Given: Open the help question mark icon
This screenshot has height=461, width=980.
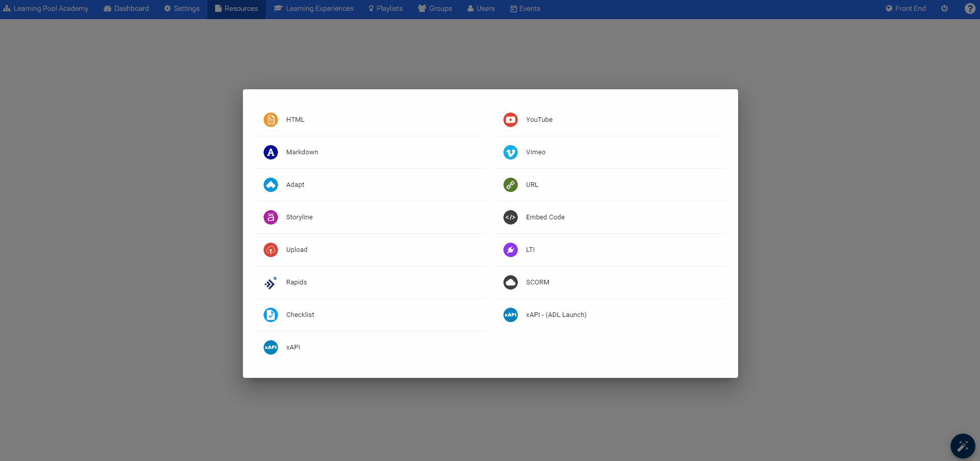Looking at the screenshot, I should point(970,9).
